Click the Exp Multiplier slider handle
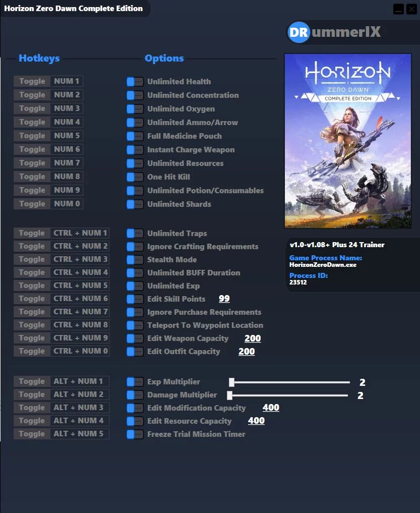 click(x=231, y=382)
